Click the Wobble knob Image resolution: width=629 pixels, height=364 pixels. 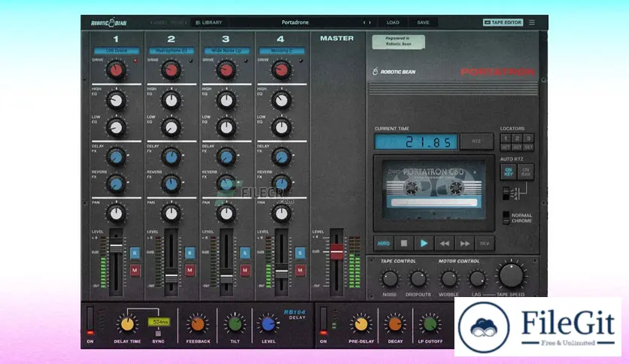coord(449,278)
